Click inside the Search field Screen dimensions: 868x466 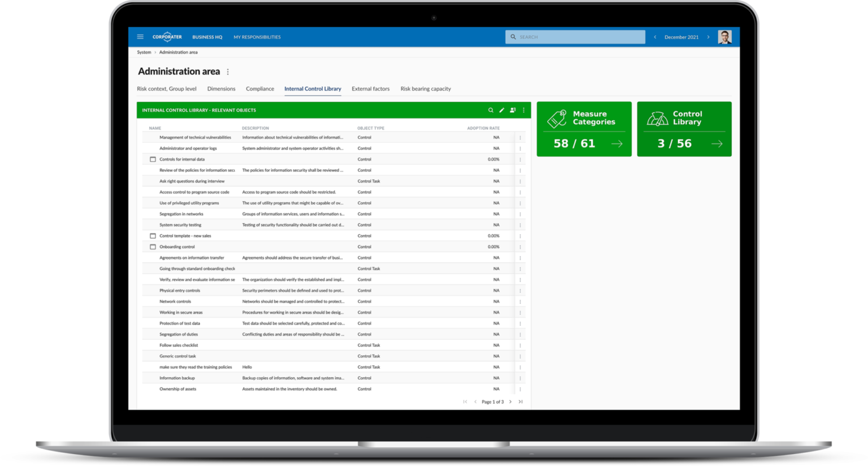pos(575,36)
